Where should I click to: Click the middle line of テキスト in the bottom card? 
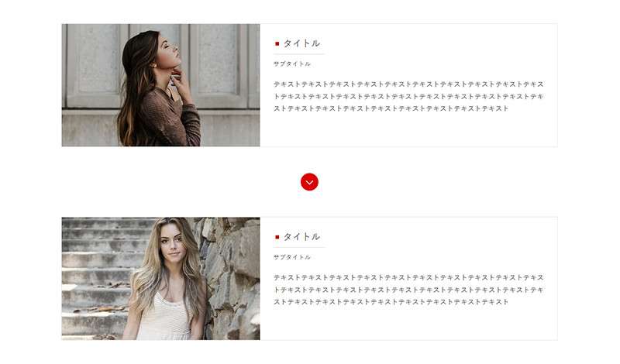[x=409, y=290]
